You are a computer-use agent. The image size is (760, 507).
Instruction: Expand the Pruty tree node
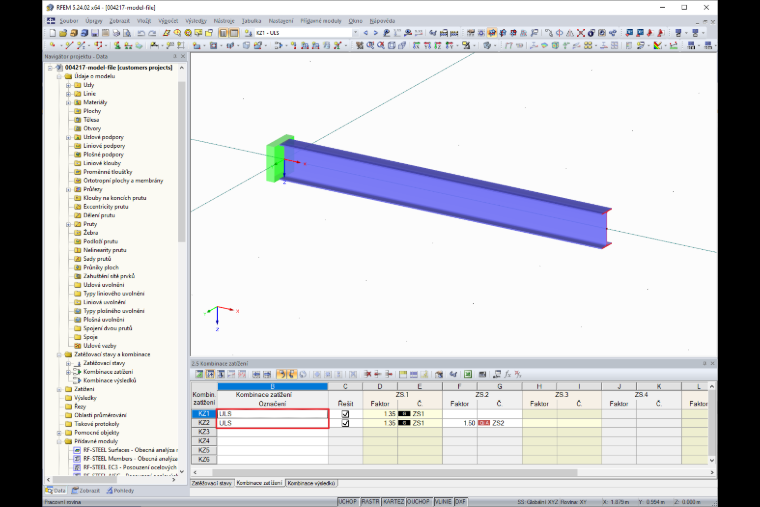(x=68, y=224)
